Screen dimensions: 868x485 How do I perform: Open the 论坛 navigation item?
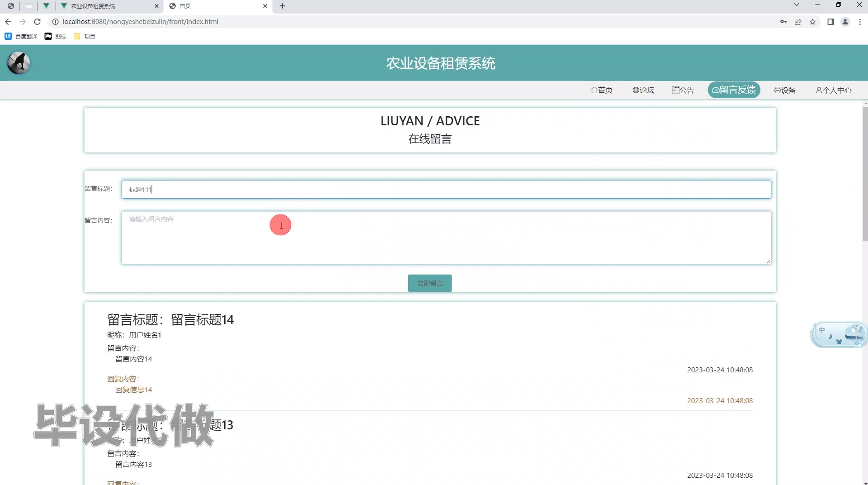643,90
